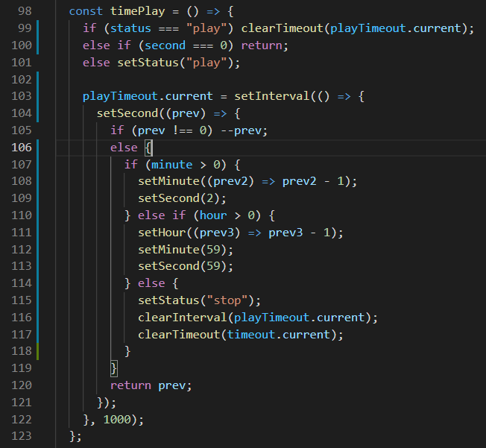Click setStatus("play") call on line 101

pyautogui.click(x=175, y=63)
